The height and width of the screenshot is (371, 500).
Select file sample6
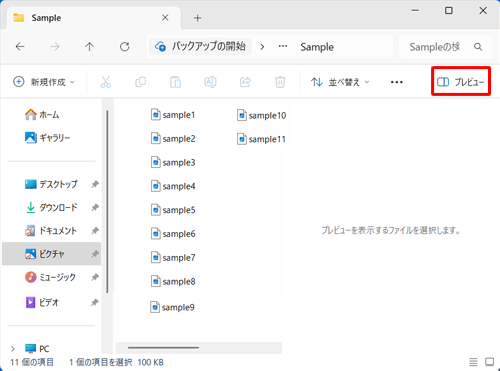pos(173,234)
